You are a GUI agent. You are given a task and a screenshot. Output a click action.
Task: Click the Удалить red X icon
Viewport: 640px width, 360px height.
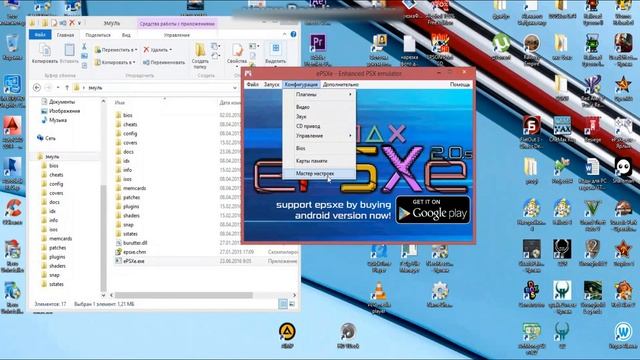click(146, 50)
